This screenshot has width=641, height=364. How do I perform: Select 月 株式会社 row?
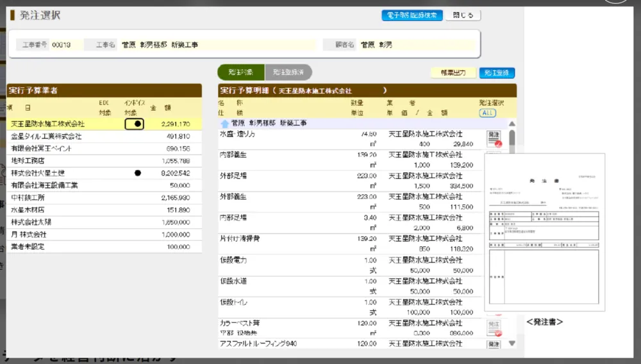point(104,235)
